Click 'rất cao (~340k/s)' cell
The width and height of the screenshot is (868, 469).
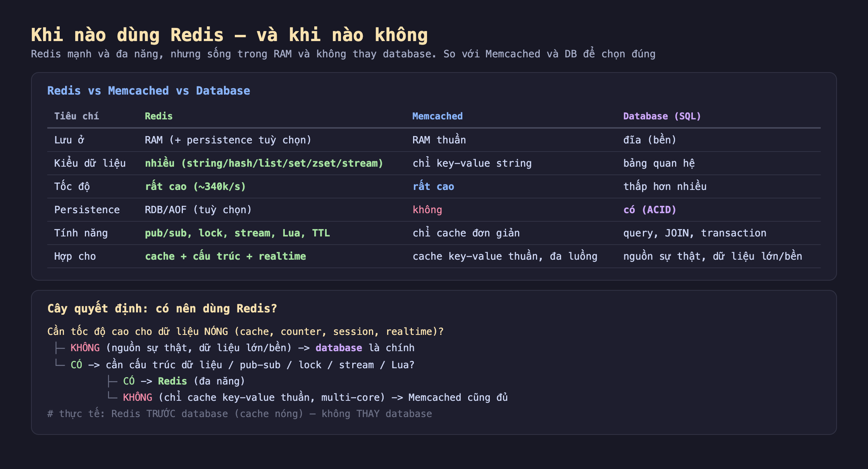(x=195, y=186)
